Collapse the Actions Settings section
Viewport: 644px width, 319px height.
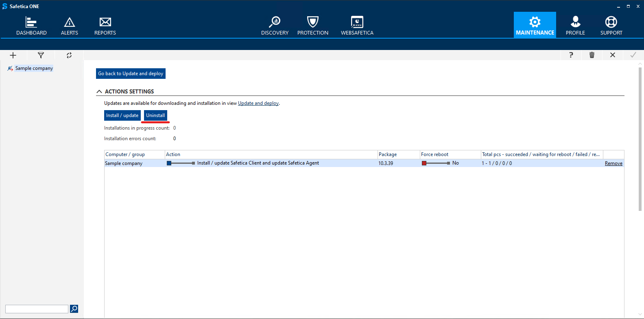pyautogui.click(x=99, y=91)
